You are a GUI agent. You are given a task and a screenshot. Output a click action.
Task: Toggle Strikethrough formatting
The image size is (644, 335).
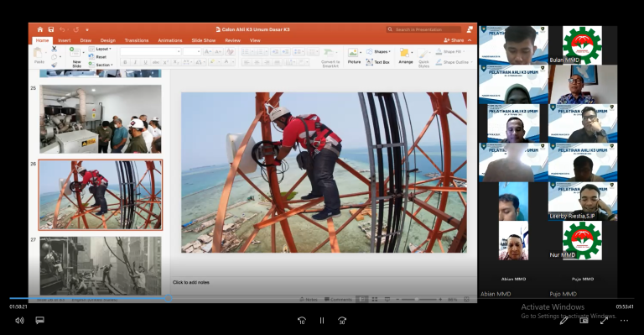pos(156,62)
